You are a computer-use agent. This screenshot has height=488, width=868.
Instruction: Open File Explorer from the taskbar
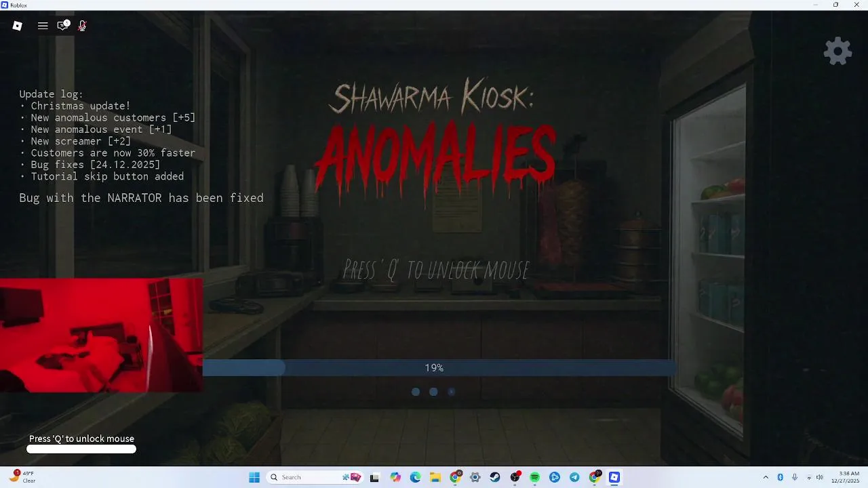[x=435, y=477]
